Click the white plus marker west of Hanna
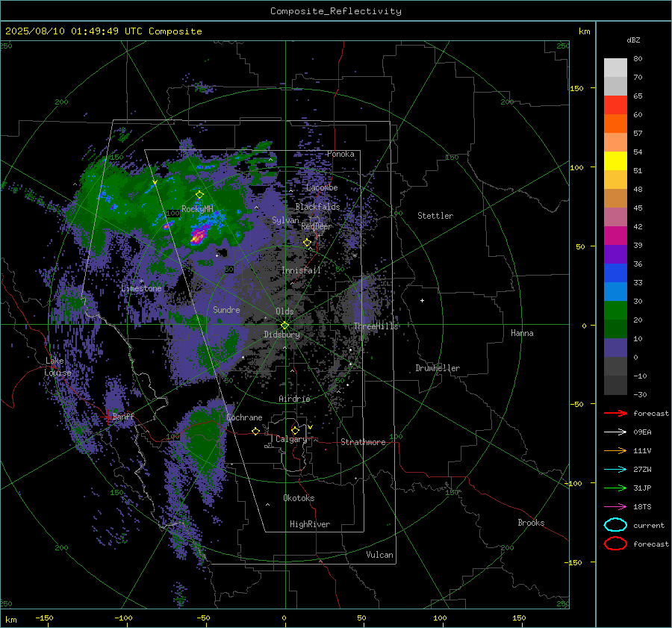Viewport: 672px width, 628px height. [422, 300]
